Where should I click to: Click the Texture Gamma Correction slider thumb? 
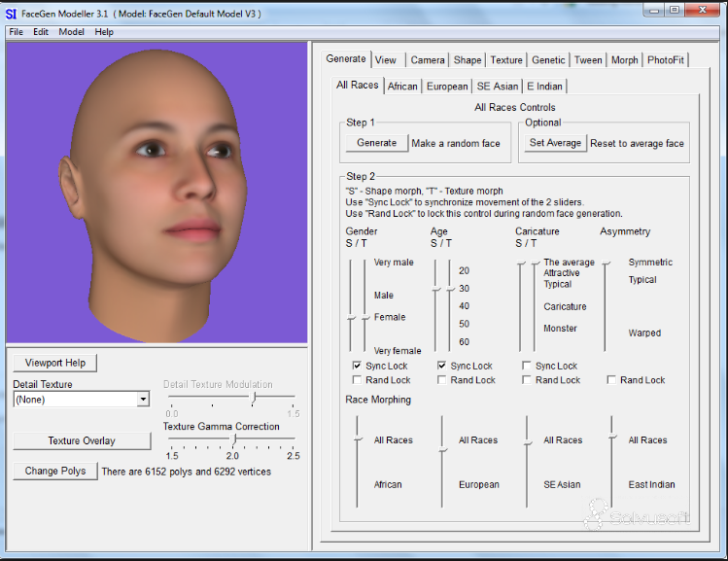tap(235, 438)
